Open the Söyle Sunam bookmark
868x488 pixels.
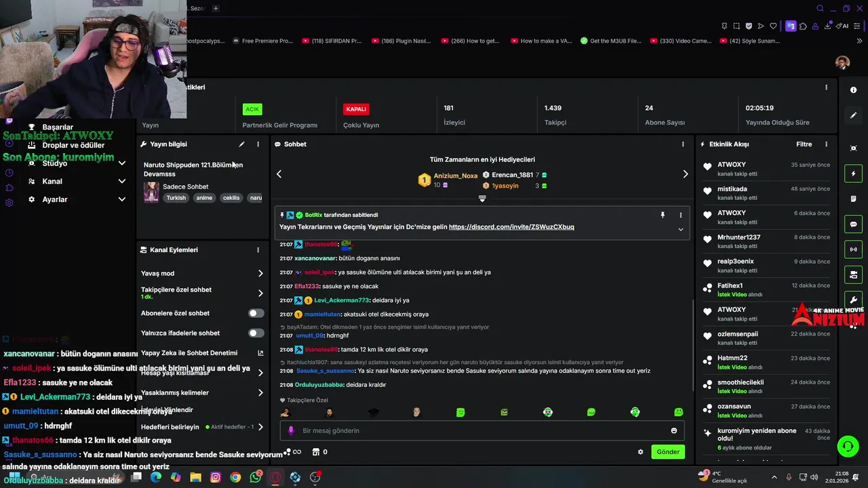point(749,41)
